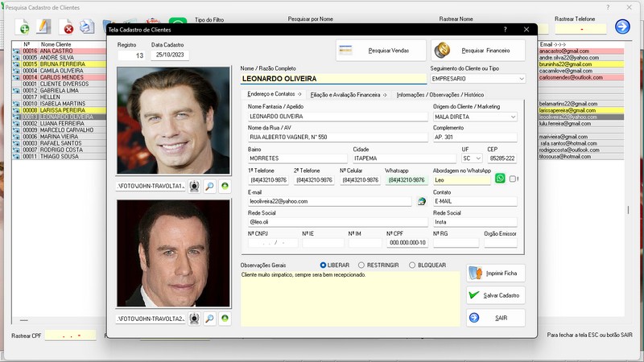Open the Seguimento do Cliente ou Tipo dropdown
Image resolution: width=644 pixels, height=362 pixels.
pyautogui.click(x=521, y=79)
